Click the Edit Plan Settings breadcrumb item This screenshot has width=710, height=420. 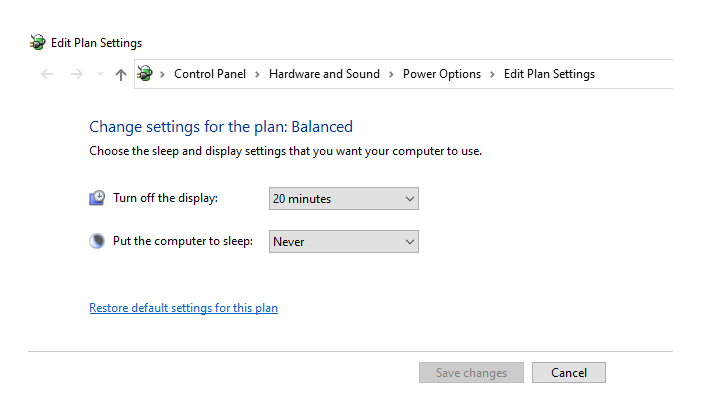(549, 74)
